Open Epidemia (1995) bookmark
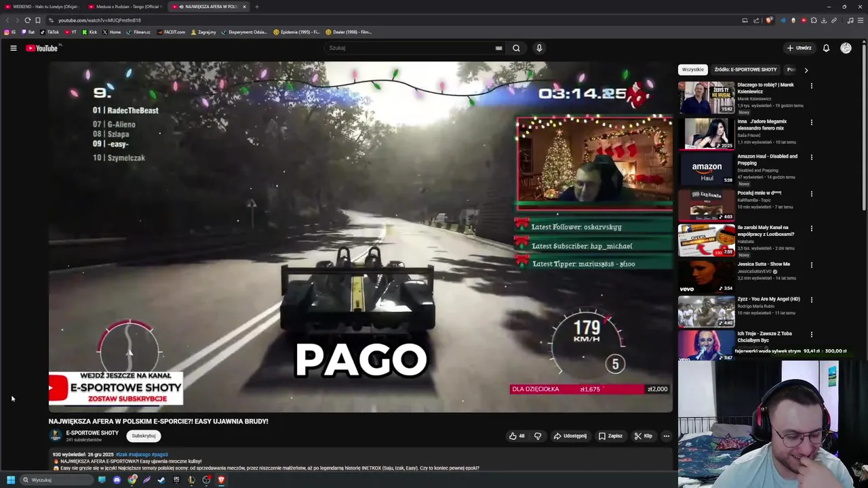This screenshot has height=488, width=868. pyautogui.click(x=296, y=32)
